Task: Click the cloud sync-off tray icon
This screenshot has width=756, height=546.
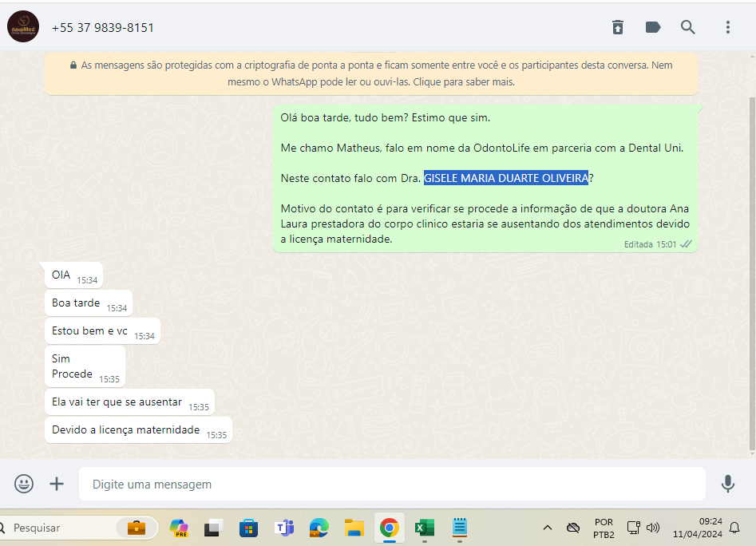Action: 573,528
